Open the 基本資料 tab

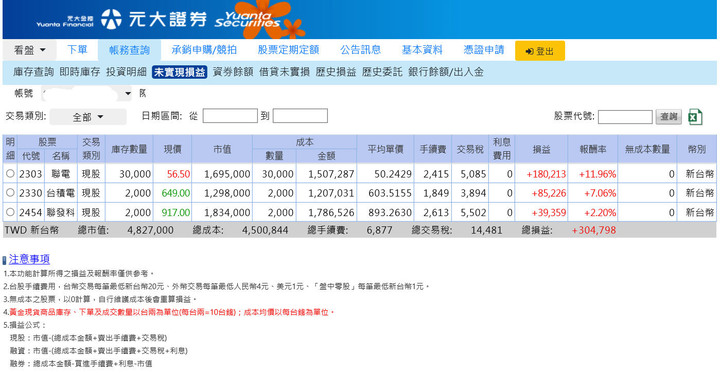tap(422, 50)
